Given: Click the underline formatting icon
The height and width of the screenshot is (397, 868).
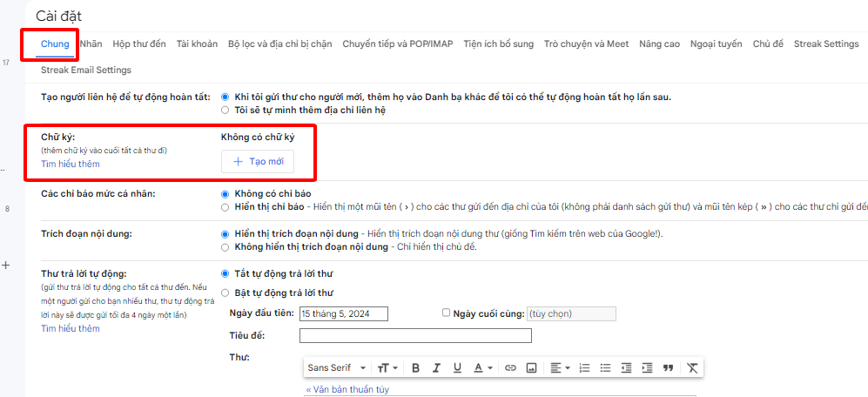Looking at the screenshot, I should tap(457, 368).
